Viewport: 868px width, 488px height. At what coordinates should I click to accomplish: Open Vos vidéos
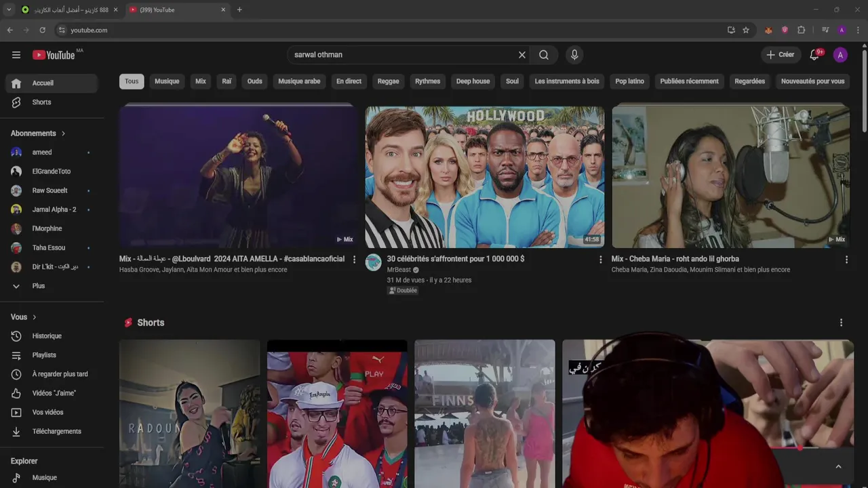(x=52, y=412)
